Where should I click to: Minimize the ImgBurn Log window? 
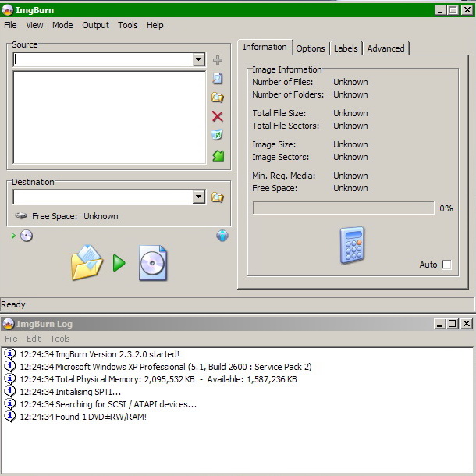coord(439,324)
